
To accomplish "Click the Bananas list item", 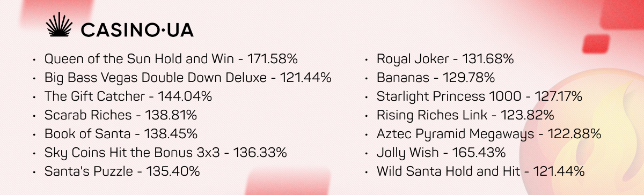I will point(435,78).
